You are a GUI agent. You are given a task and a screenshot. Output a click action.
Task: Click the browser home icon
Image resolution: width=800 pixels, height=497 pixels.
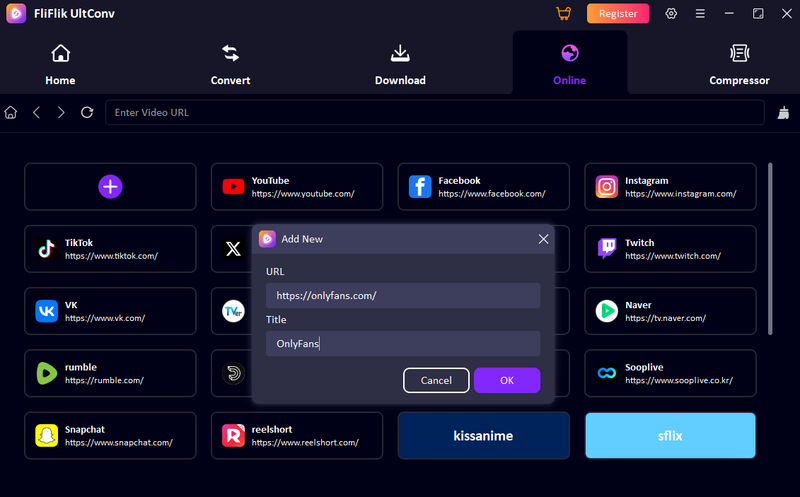[11, 112]
